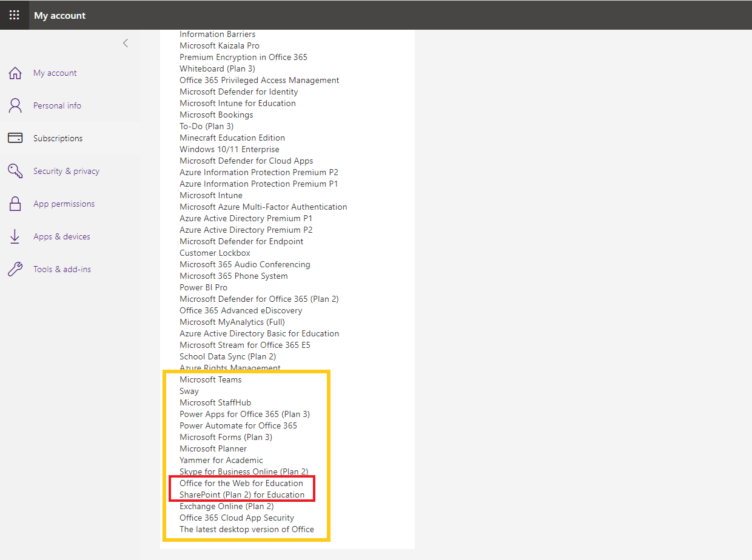Viewport: 752px width, 560px height.
Task: Select Yammer for Academic entry
Action: point(221,460)
